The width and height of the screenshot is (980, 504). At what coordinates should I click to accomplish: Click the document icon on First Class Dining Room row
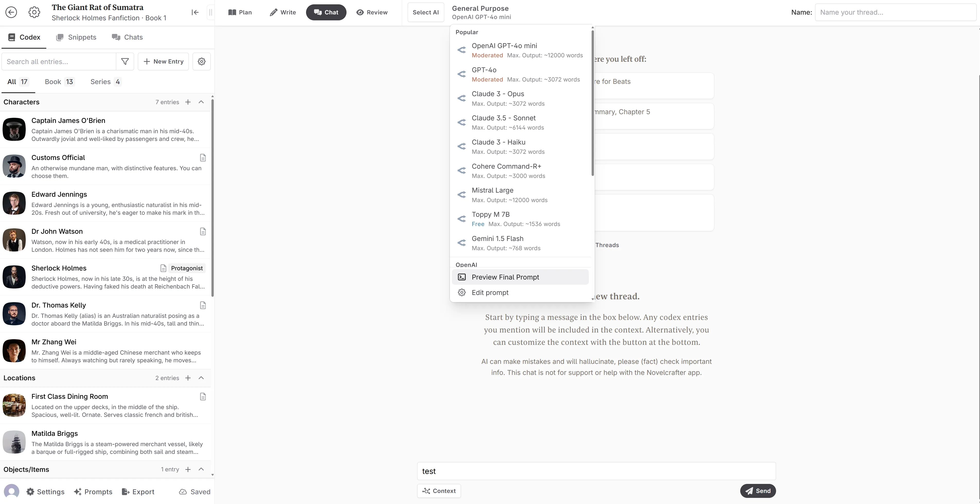coord(203,396)
